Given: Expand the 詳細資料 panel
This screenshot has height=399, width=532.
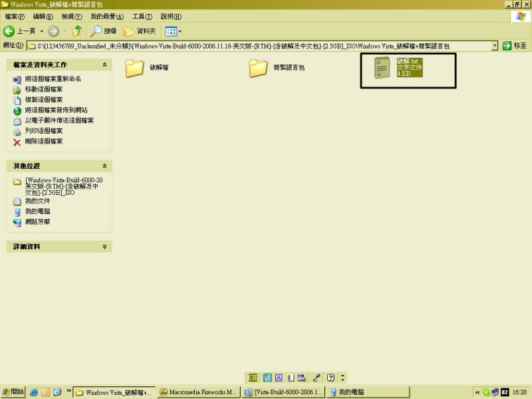Looking at the screenshot, I should tap(104, 247).
